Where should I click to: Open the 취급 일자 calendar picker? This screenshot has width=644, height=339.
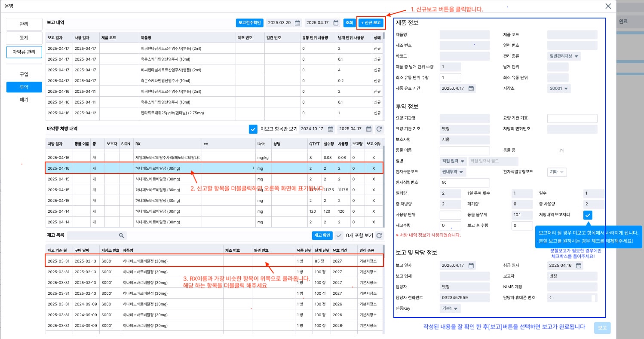point(579,266)
